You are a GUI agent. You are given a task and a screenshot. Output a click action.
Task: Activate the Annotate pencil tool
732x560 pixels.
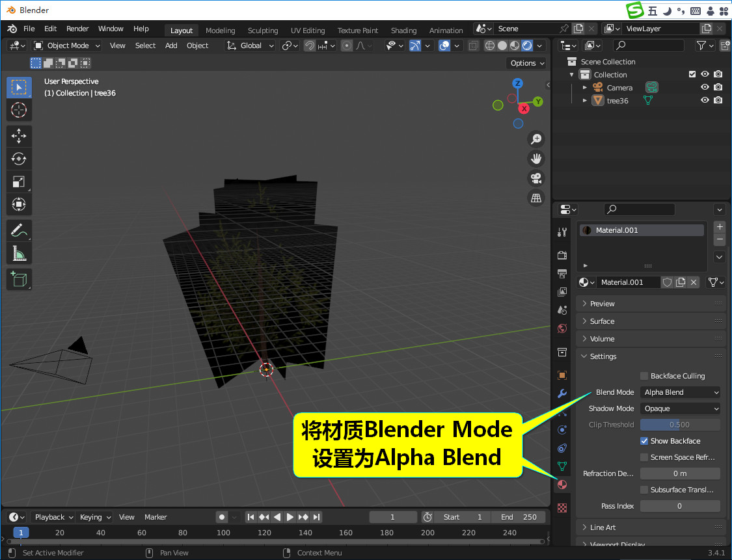pyautogui.click(x=19, y=230)
